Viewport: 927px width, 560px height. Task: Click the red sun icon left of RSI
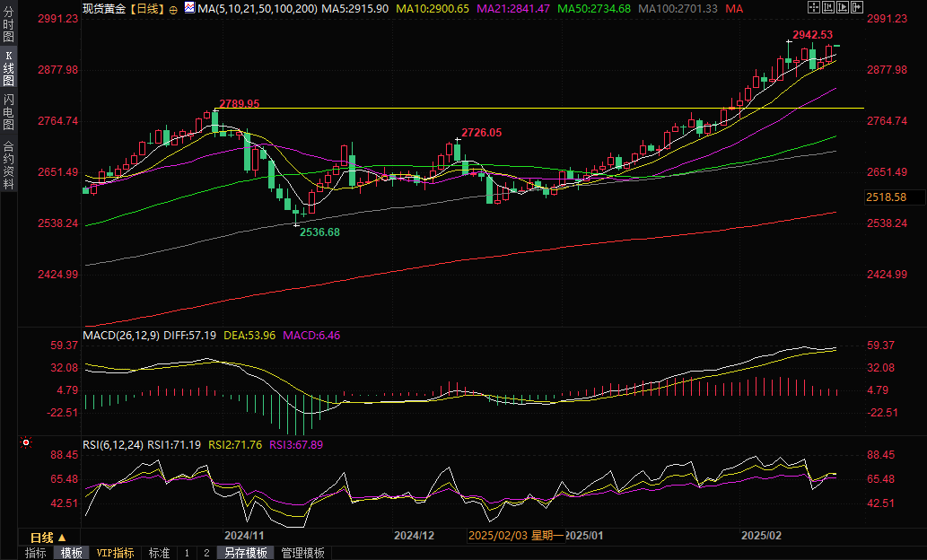(x=26, y=442)
